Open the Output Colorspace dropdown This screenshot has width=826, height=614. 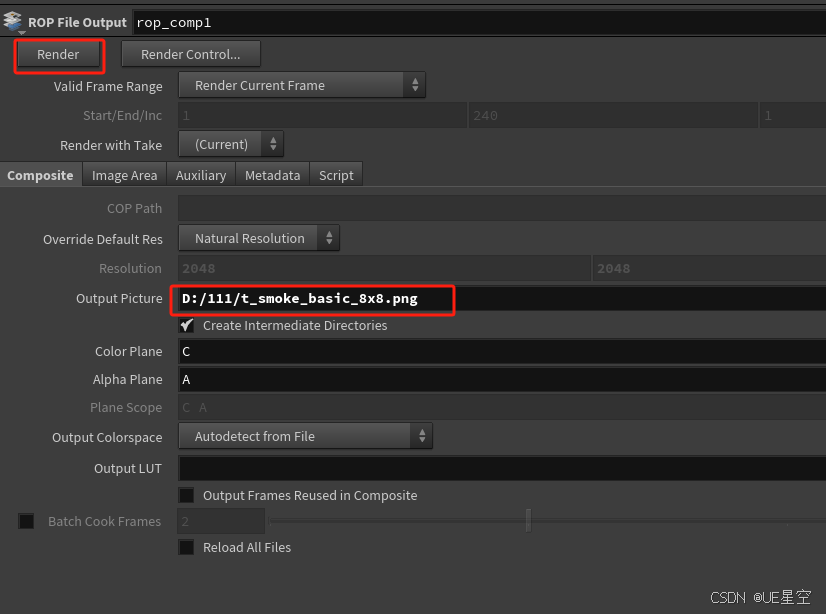coord(306,436)
